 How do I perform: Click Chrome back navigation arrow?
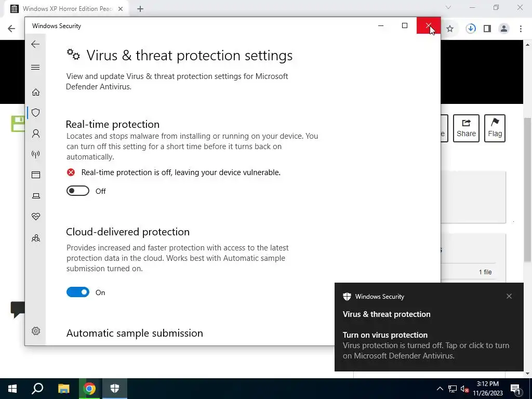tap(11, 29)
